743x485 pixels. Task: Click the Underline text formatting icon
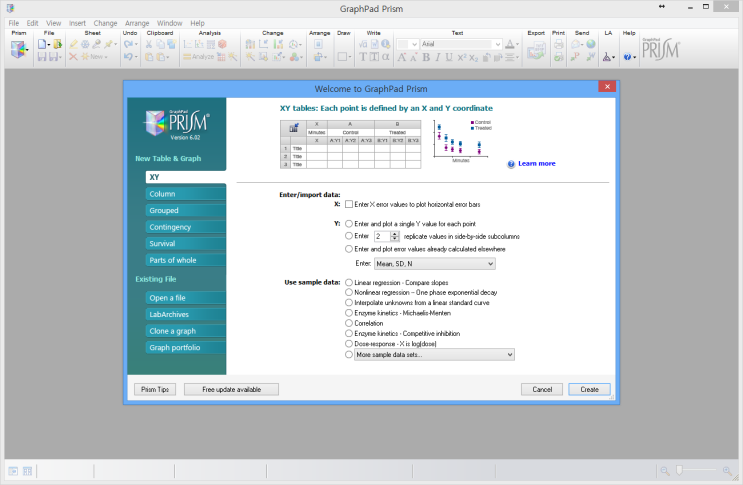point(449,57)
